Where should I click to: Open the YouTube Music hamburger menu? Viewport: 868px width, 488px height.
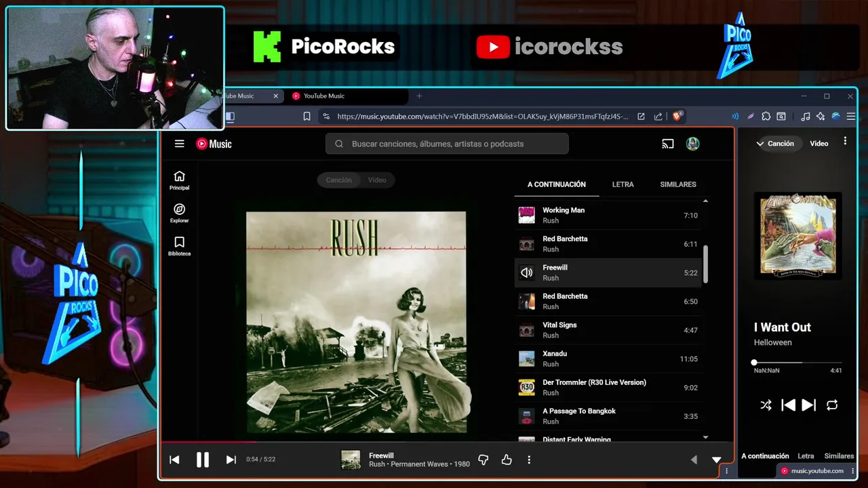179,144
